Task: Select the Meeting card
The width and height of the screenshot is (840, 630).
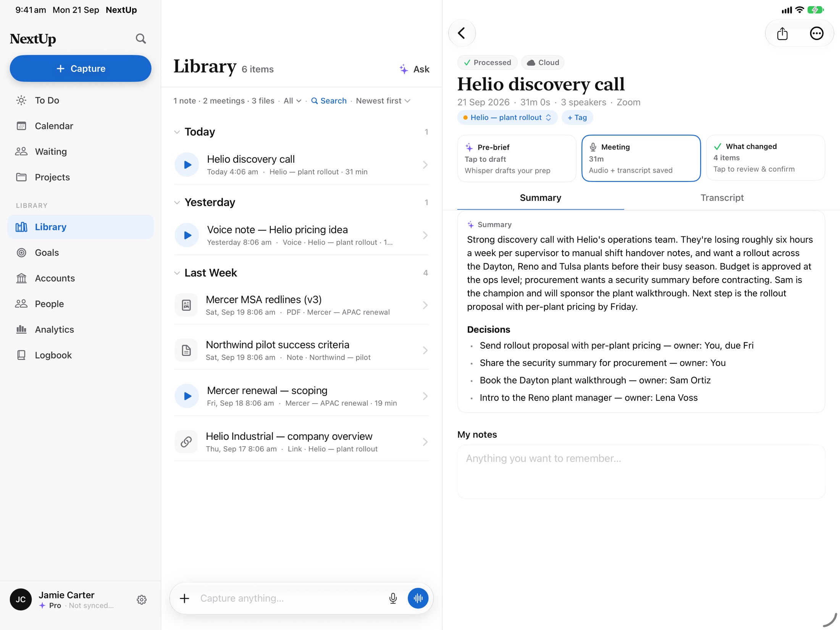Action: [x=641, y=158]
